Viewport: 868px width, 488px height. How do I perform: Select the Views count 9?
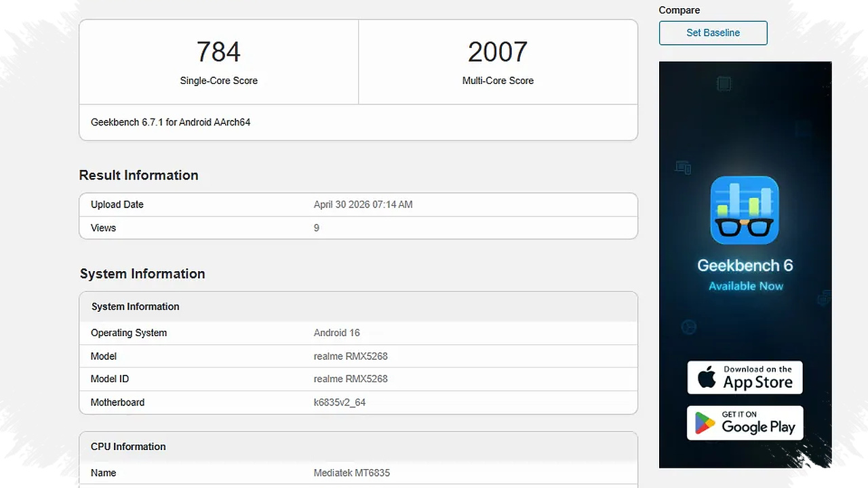317,228
